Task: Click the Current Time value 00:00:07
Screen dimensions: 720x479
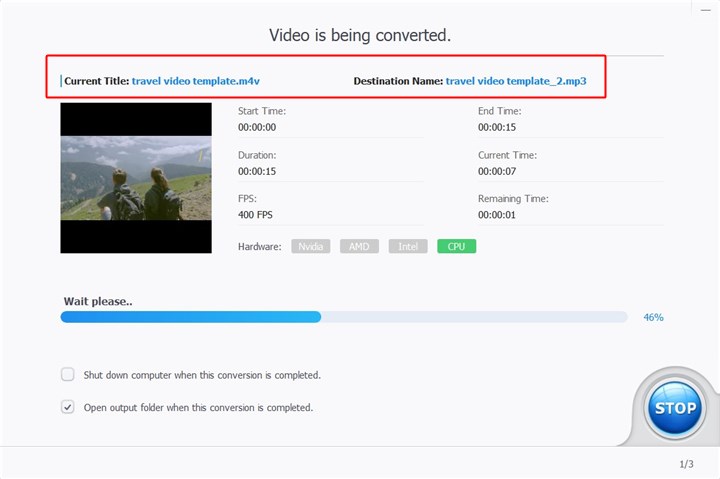Action: pos(497,171)
